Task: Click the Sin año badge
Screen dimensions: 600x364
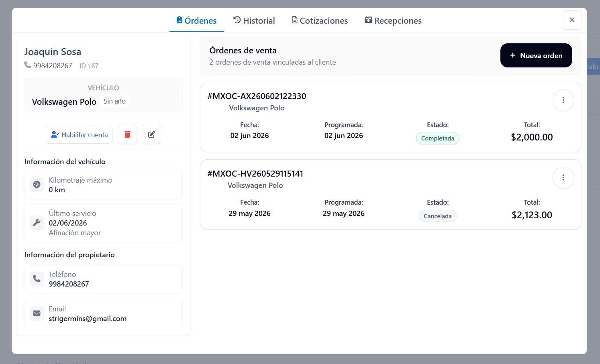Action: tap(115, 101)
